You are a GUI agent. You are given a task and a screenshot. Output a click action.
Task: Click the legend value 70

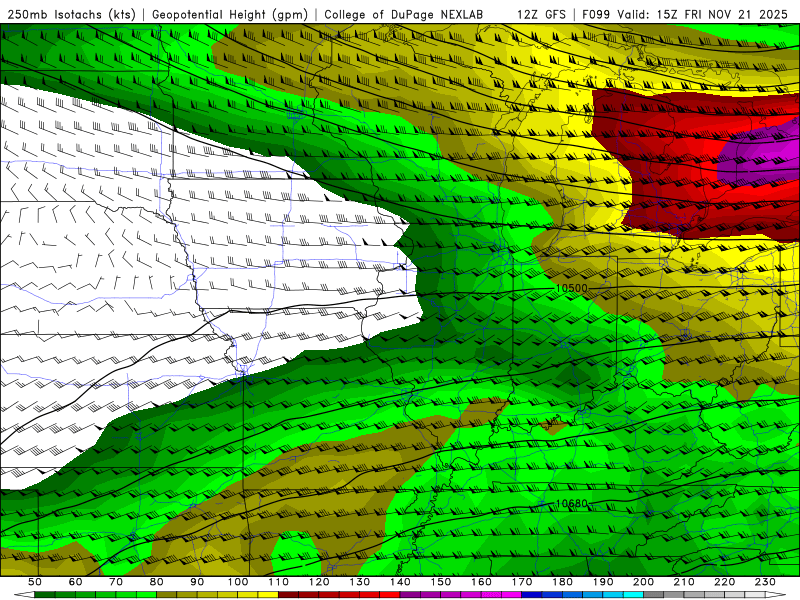116,582
